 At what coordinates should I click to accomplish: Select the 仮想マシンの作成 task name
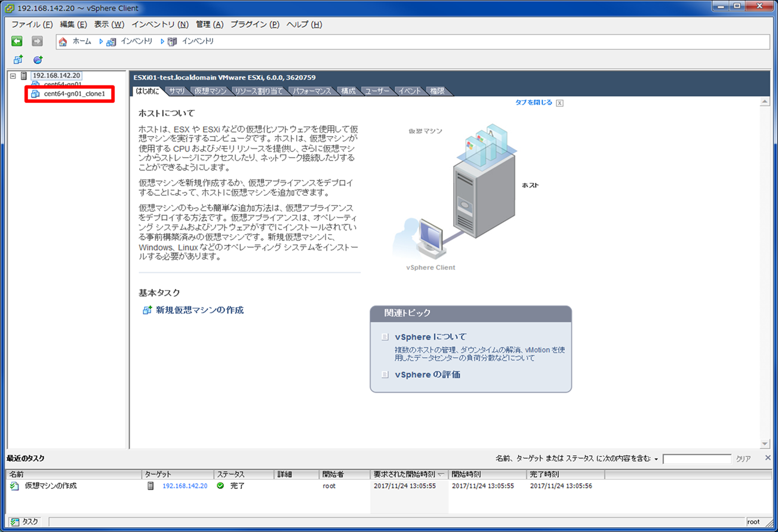51,486
